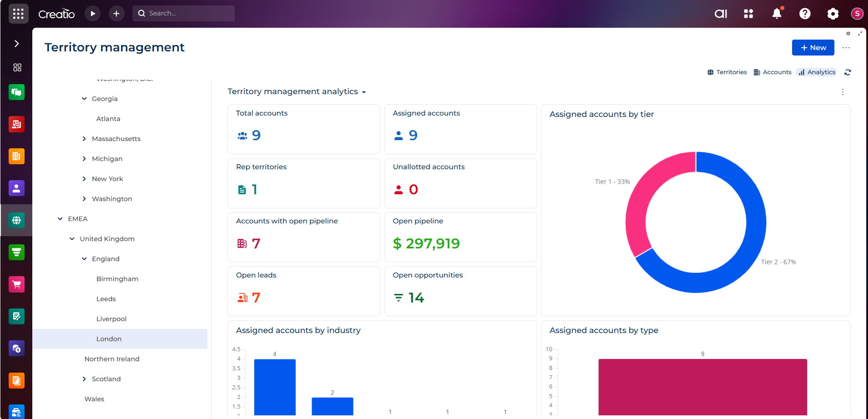
Task: Expand the Massachusetts tree node
Action: (x=84, y=139)
